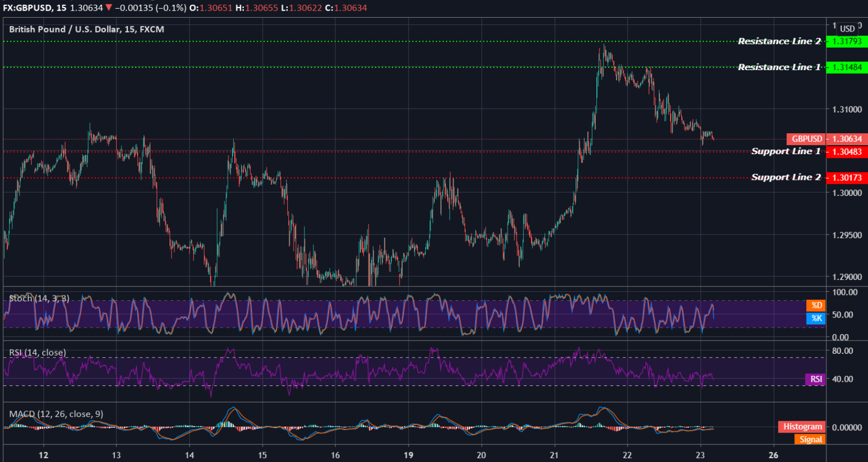The image size is (868, 462).
Task: Click the 1.30000 price scale level
Action: (847, 193)
